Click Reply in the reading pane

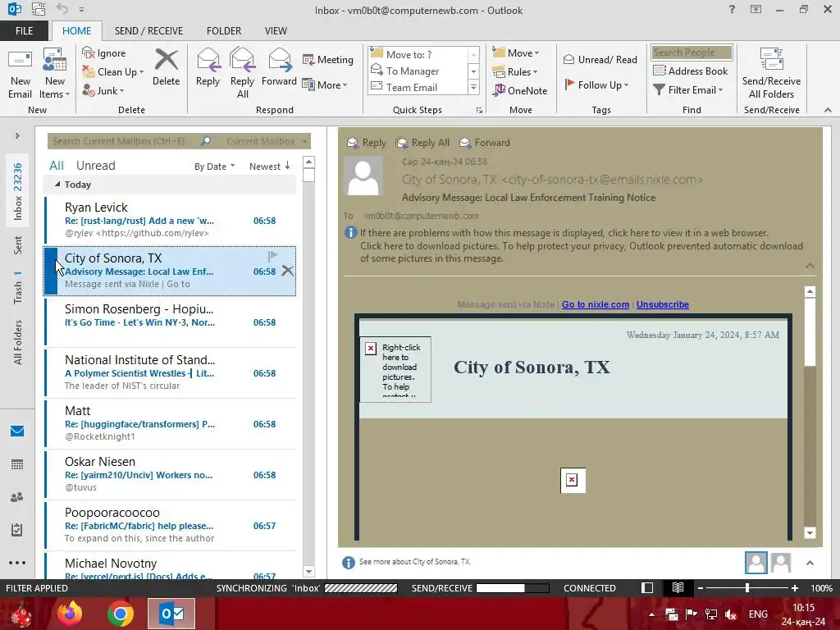pos(367,143)
